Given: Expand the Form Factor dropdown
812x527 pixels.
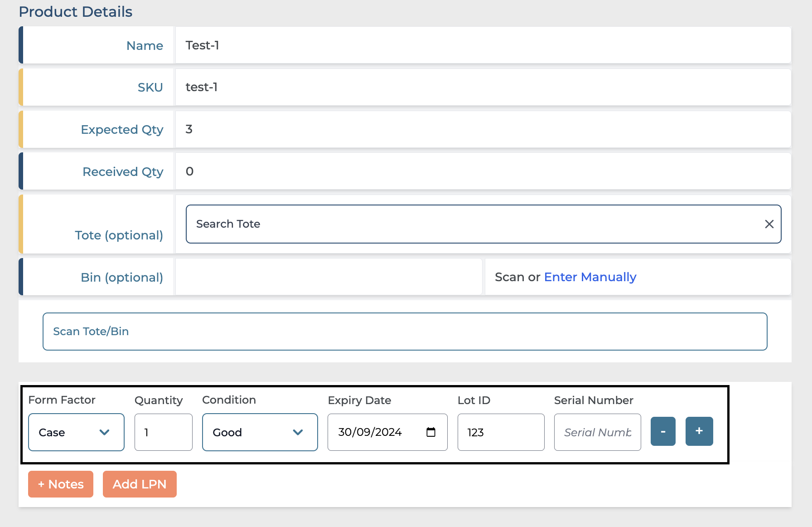Looking at the screenshot, I should pyautogui.click(x=76, y=432).
